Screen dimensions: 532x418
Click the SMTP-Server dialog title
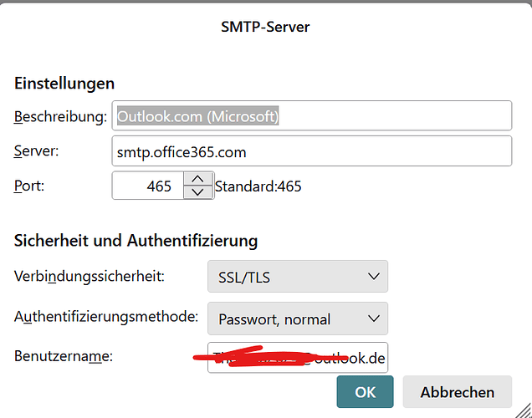coord(265,27)
